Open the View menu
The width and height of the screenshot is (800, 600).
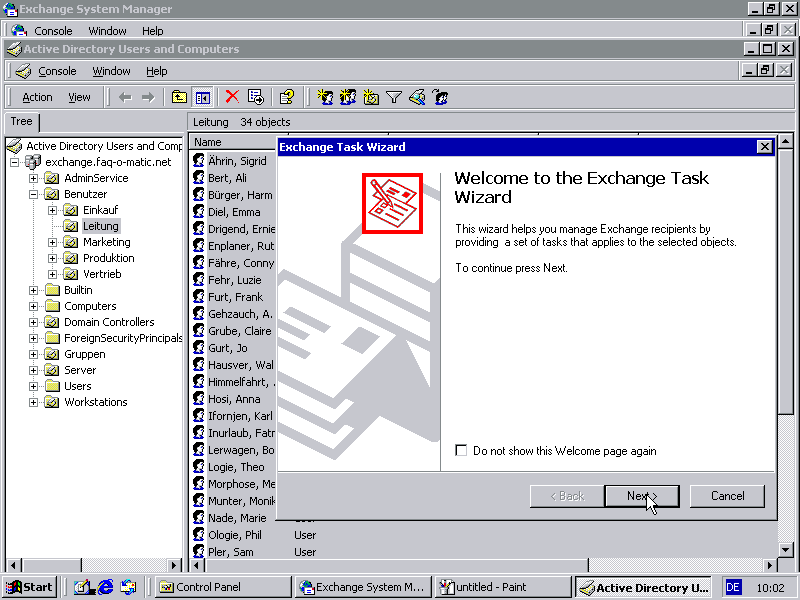[79, 97]
